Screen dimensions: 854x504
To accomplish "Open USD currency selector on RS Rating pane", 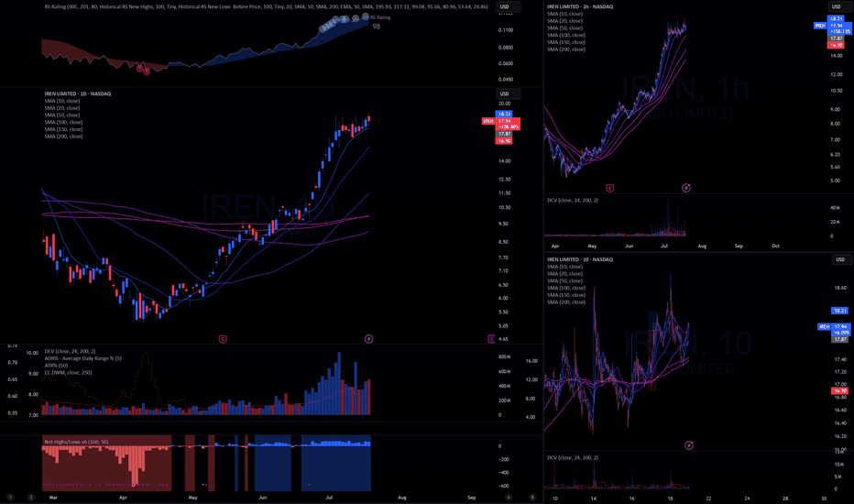I will tap(509, 7).
